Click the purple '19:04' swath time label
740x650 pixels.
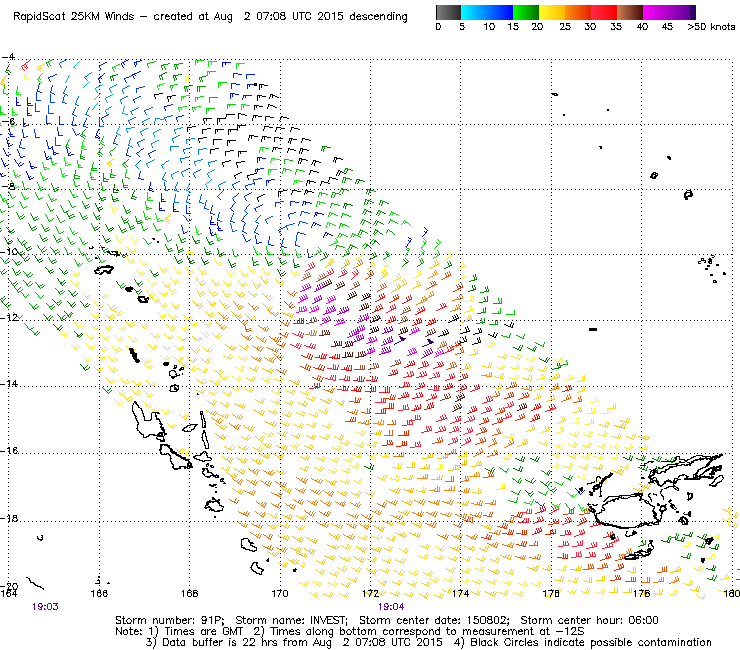click(391, 607)
